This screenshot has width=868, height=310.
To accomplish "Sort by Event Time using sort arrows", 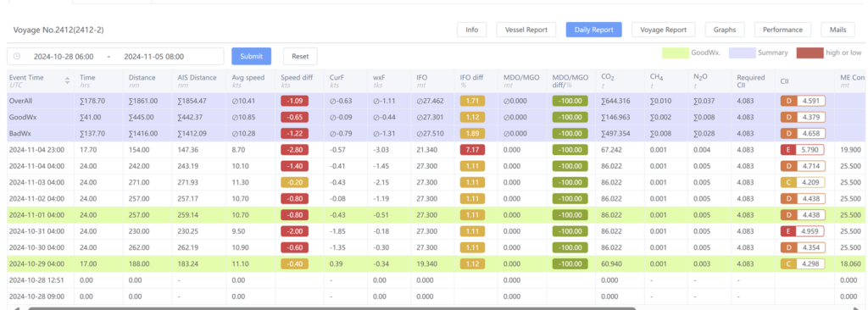I will click(x=68, y=80).
